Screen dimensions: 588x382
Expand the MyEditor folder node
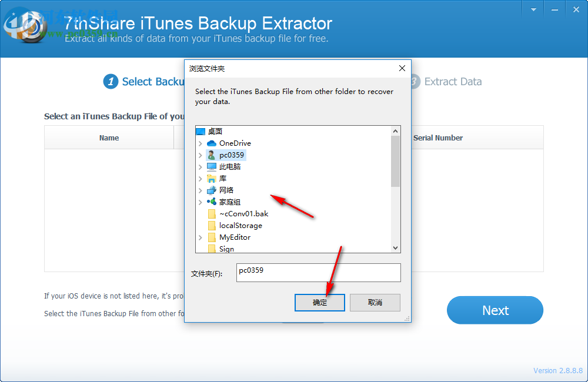[200, 237]
